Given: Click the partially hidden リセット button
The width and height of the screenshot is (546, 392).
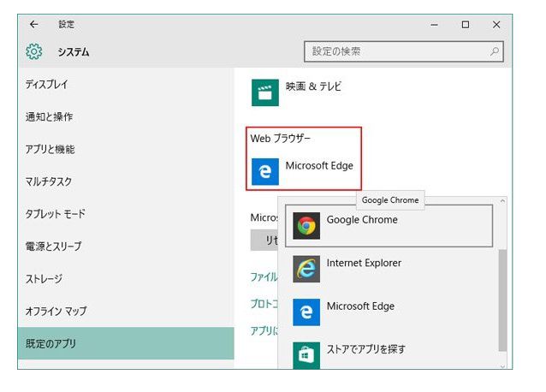Looking at the screenshot, I should 264,241.
